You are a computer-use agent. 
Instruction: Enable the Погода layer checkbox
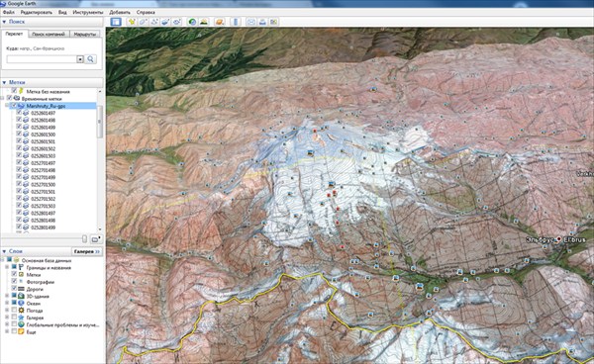[x=15, y=311]
